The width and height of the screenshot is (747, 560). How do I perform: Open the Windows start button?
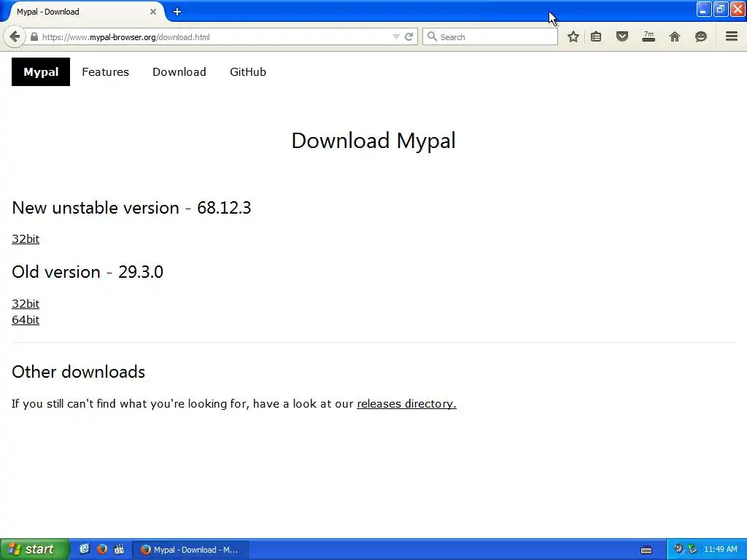point(34,549)
